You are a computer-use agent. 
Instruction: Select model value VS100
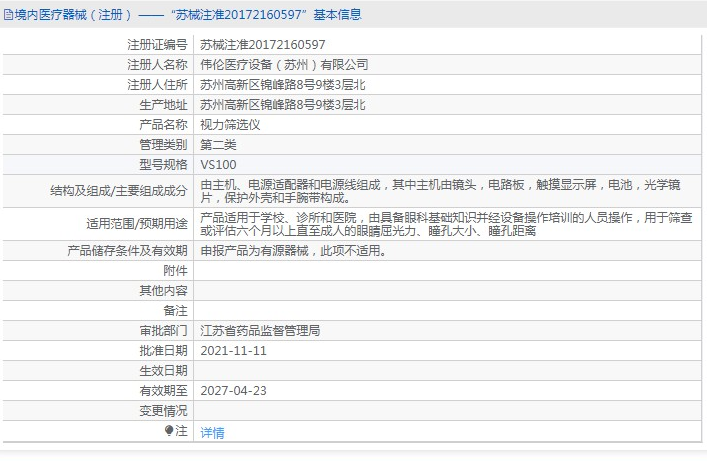coord(218,165)
